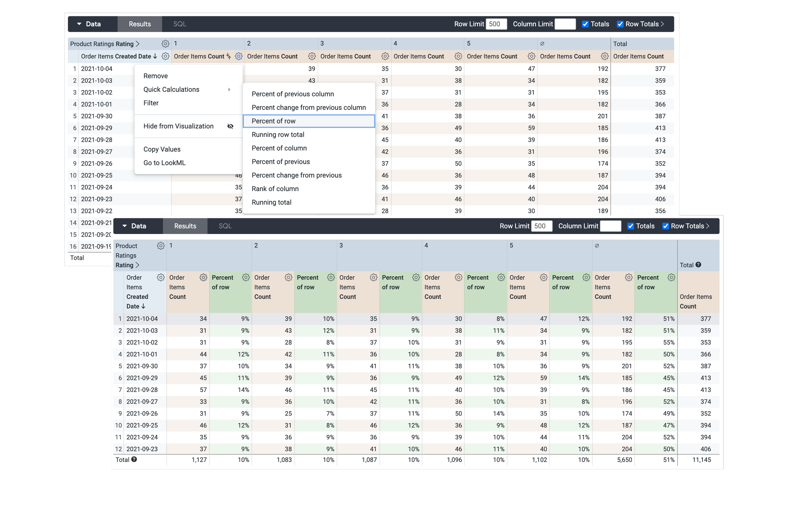Collapse the Data section dropdown

(x=79, y=24)
